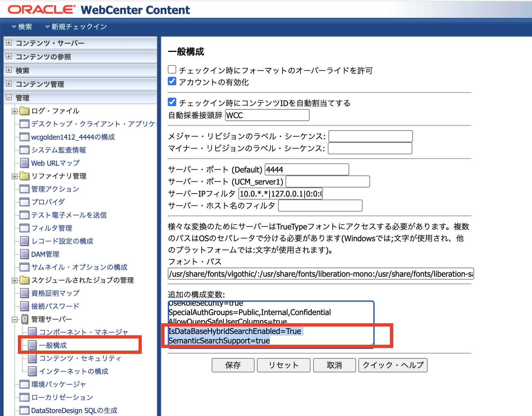Click the サーバー・ホスト名のフィルタ field
532x416 pixels.
coord(320,206)
